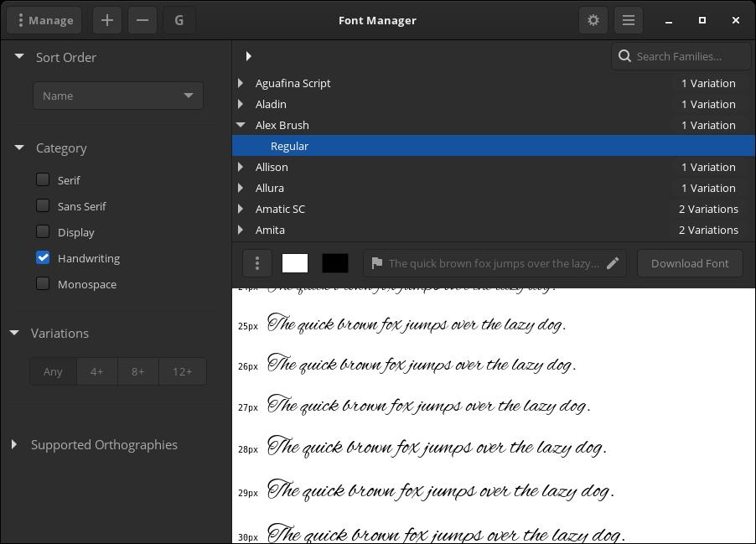
Task: Select the Regular variation of Alex Brush
Action: coord(494,146)
